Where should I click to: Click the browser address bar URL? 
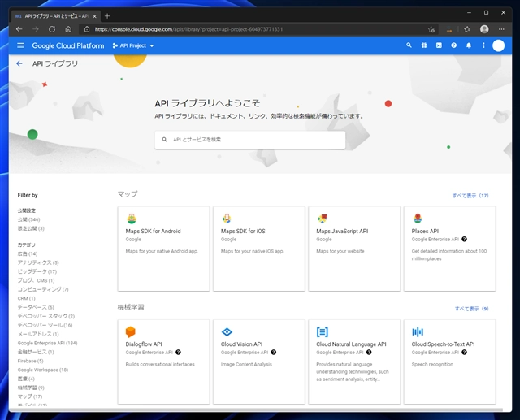188,29
